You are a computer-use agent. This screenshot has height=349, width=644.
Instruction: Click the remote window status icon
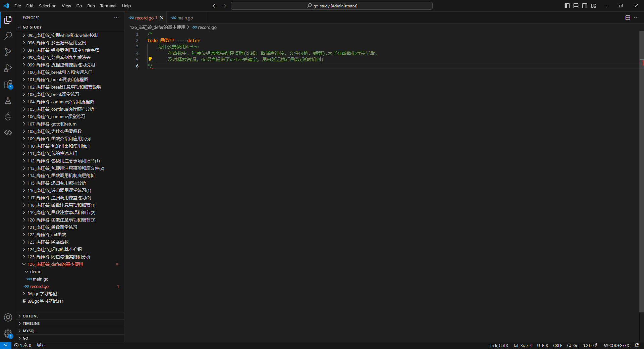tap(6, 345)
